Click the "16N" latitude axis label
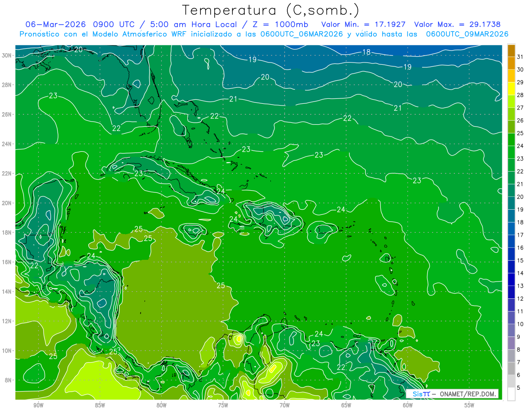The height and width of the screenshot is (411, 532). (x=6, y=262)
